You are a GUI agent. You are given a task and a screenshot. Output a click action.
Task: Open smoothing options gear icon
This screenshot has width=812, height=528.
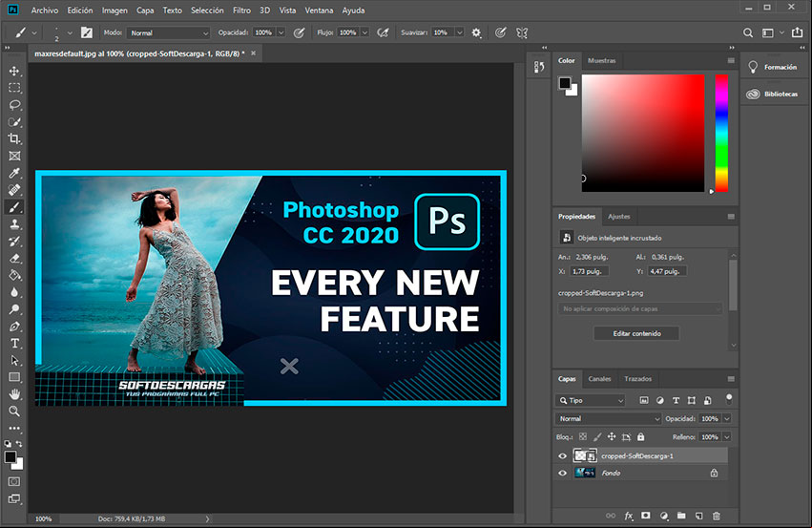476,32
